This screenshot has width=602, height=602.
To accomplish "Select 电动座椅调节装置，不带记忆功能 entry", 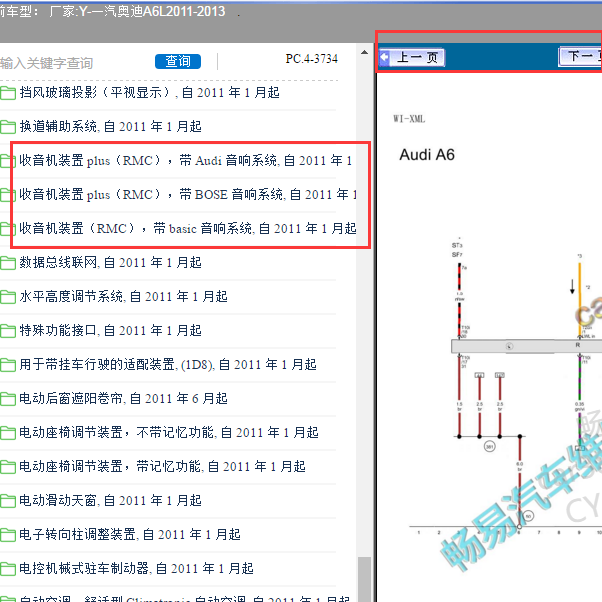I will point(169,433).
